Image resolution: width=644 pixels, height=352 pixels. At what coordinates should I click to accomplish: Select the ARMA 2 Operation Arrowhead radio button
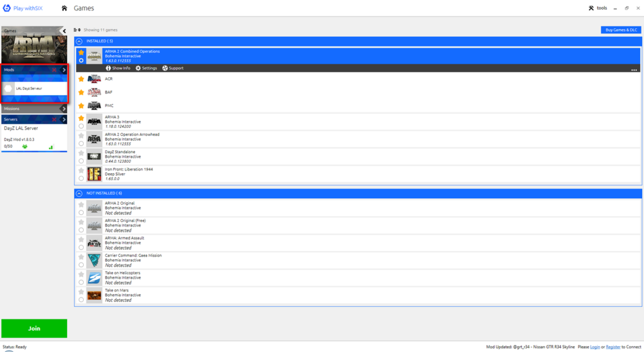coord(81,144)
